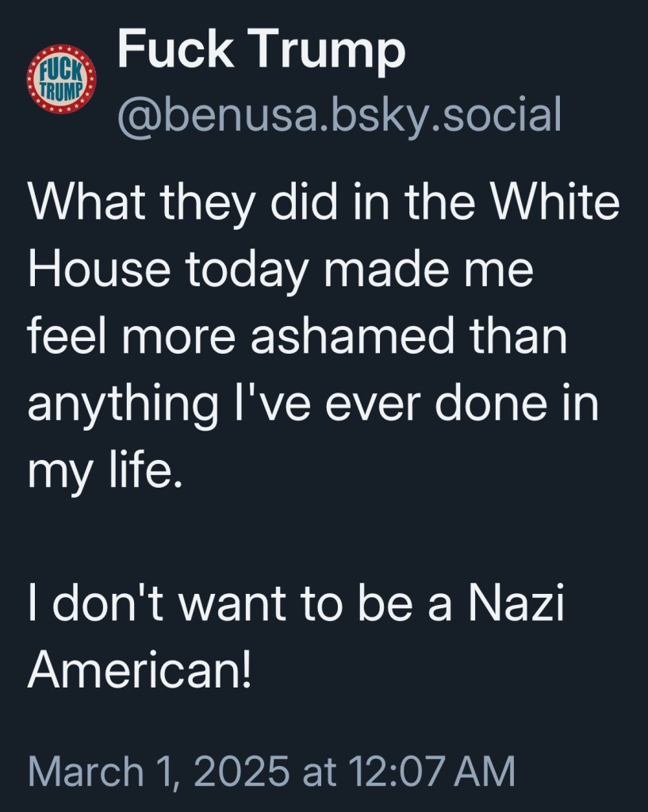Click the ".social" part of the handle
This screenshot has height=812, width=648.
click(x=508, y=116)
